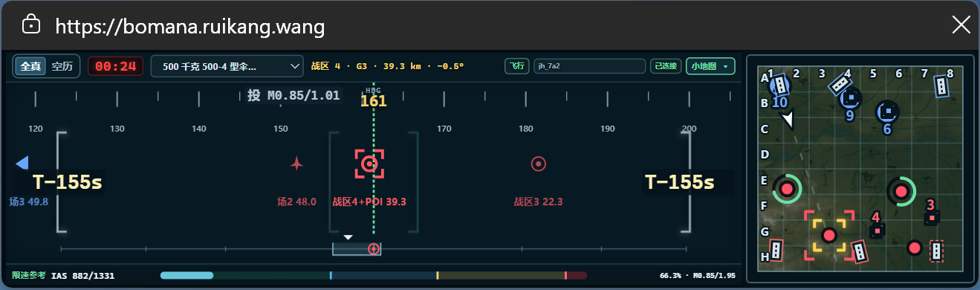Click the white aircraft arrow on minimap

point(789,120)
